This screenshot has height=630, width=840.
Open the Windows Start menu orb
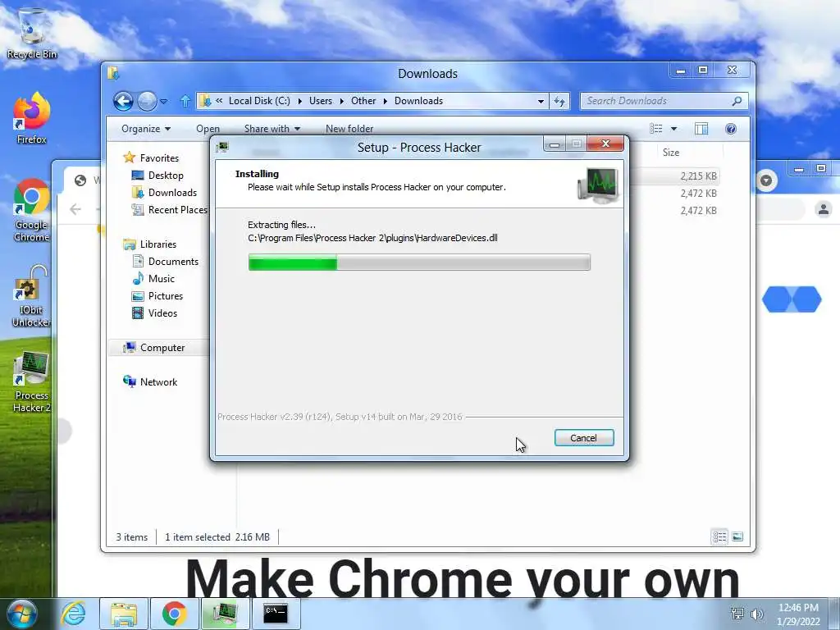(x=22, y=614)
